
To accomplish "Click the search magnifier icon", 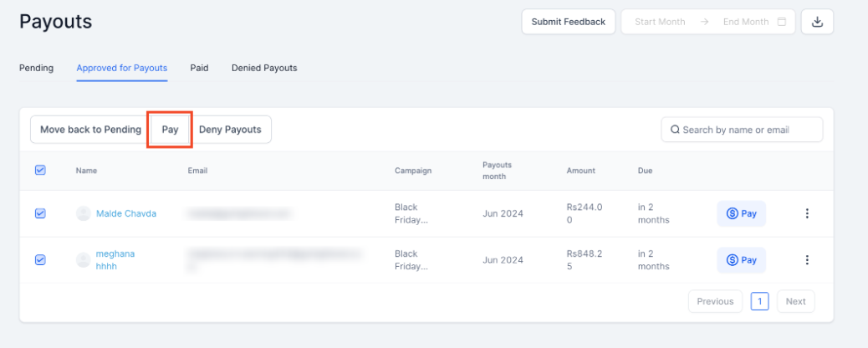I will (x=674, y=130).
